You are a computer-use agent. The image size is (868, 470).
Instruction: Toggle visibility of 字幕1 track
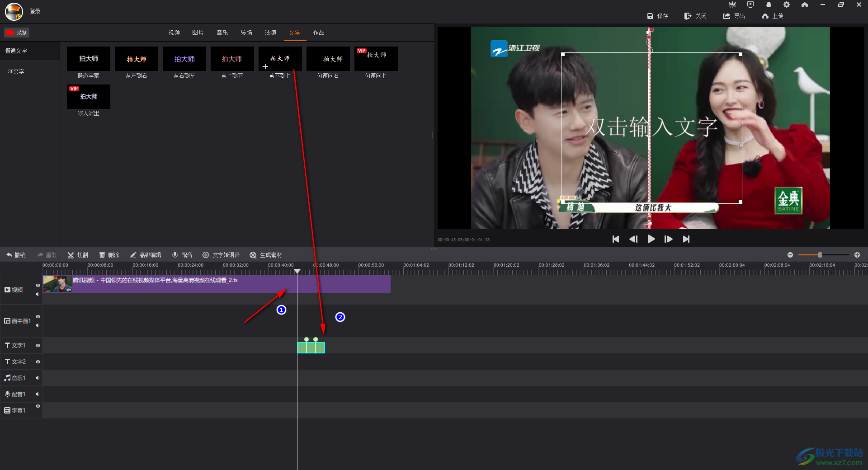coord(38,406)
